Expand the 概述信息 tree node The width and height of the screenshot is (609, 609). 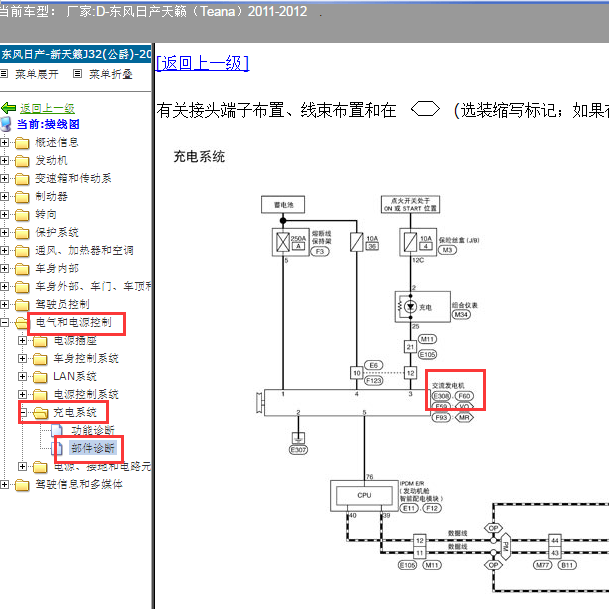click(x=4, y=143)
